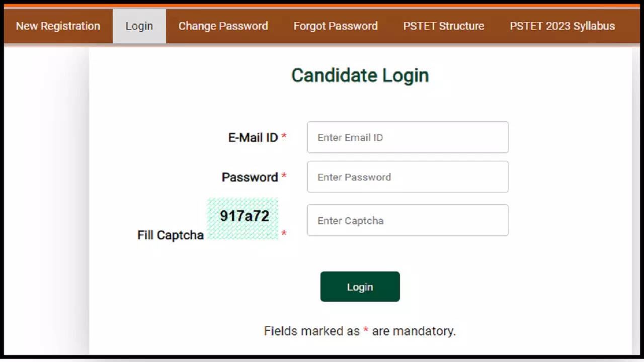
Task: View the PSTET Structure page
Action: (x=443, y=26)
